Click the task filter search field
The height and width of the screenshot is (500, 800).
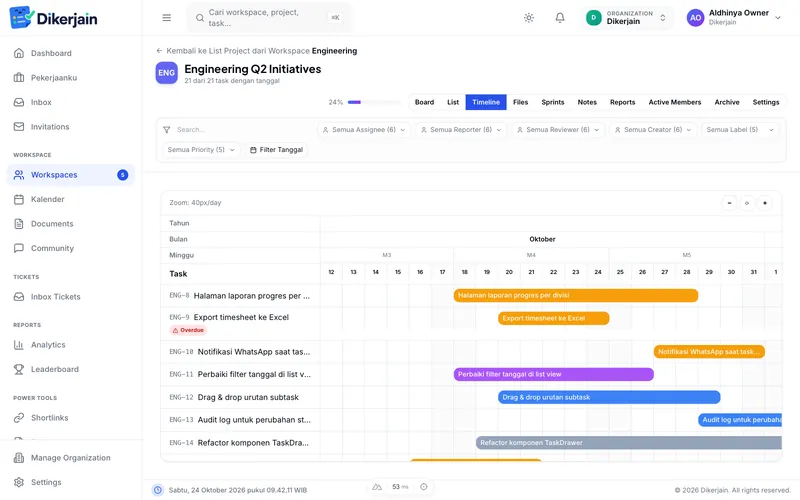coord(236,130)
